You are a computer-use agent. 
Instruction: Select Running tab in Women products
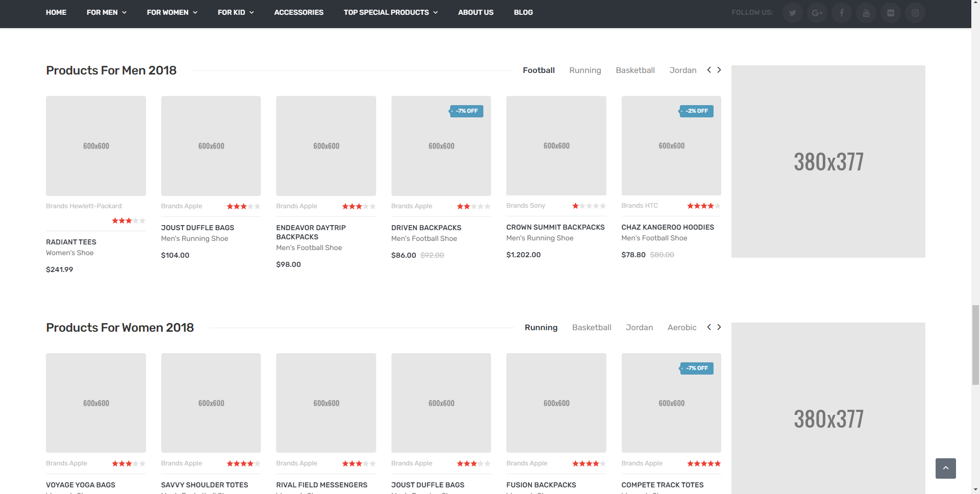coord(541,327)
